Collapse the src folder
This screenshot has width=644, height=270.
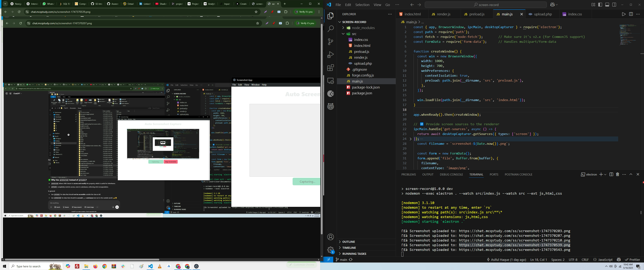354,34
